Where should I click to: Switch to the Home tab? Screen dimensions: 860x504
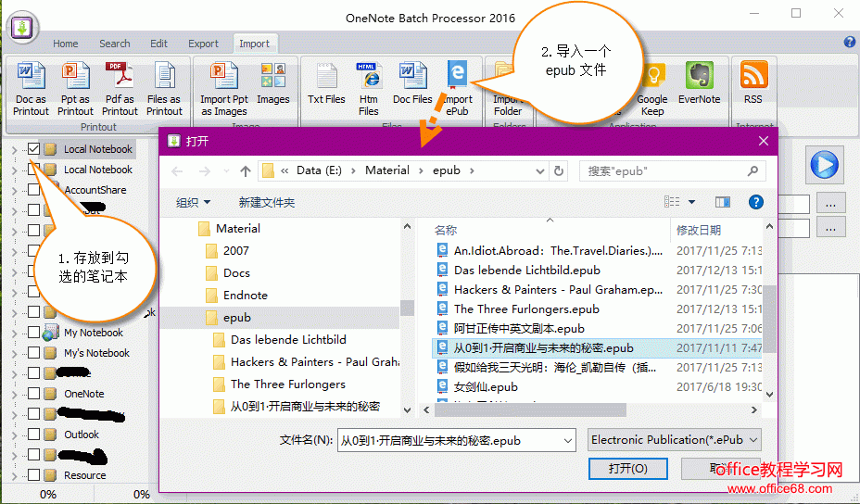coord(65,44)
